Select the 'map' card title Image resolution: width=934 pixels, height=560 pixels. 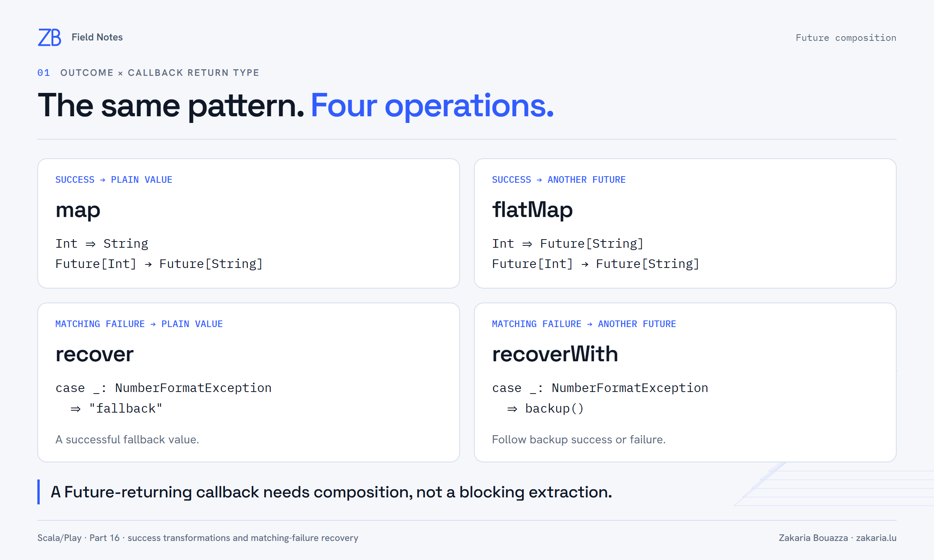(78, 210)
